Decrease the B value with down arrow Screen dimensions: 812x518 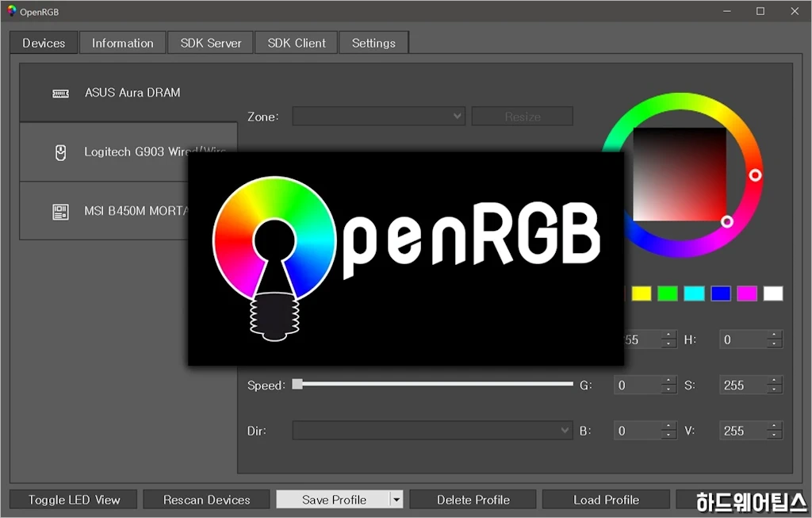[x=668, y=436]
